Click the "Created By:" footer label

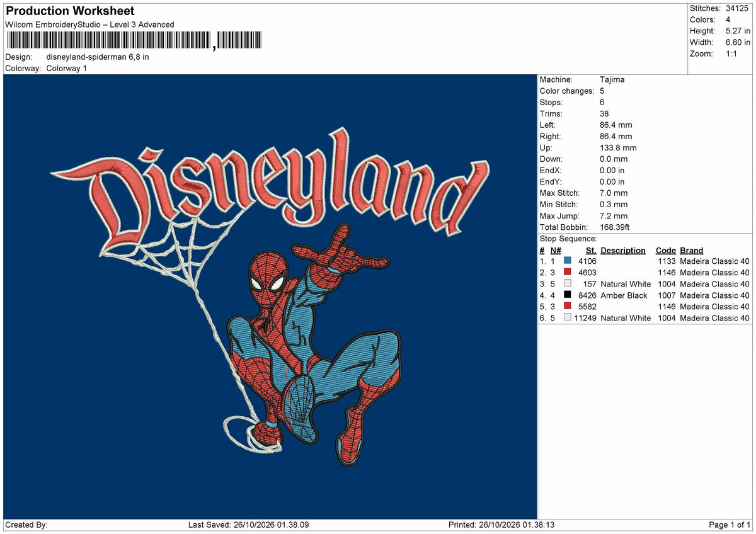click(26, 525)
